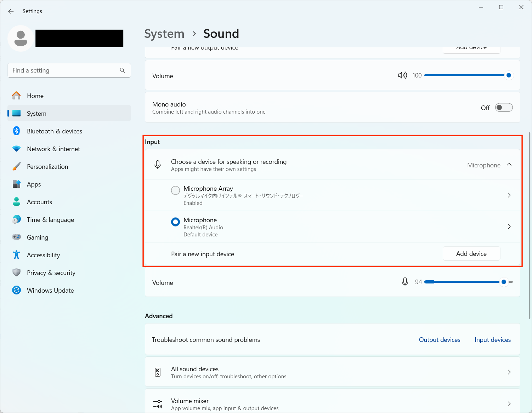Mute the microphone using input volume icon

tap(405, 282)
